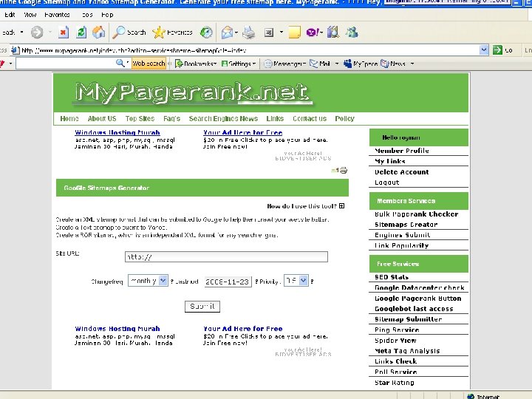
Task: Open About US nav link
Action: 102,118
